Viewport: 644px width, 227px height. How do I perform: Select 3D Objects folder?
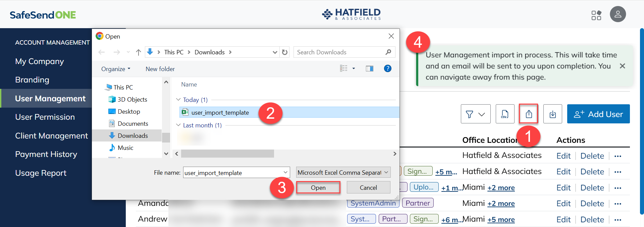[128, 99]
